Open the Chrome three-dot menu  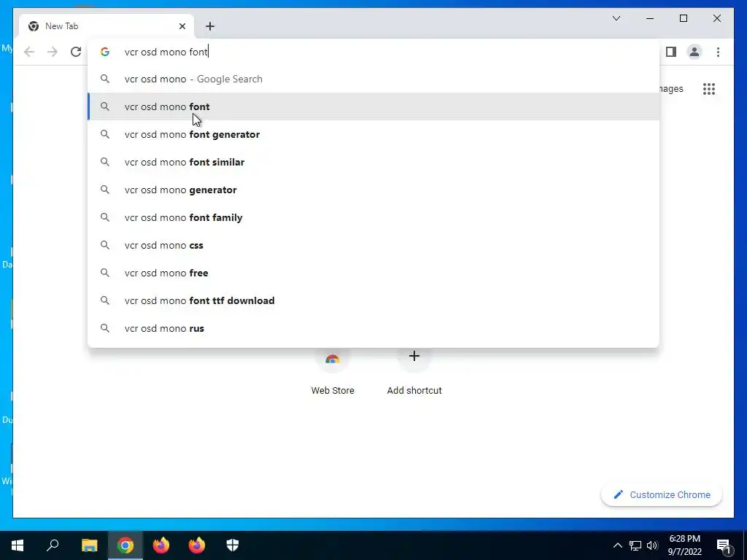point(718,52)
